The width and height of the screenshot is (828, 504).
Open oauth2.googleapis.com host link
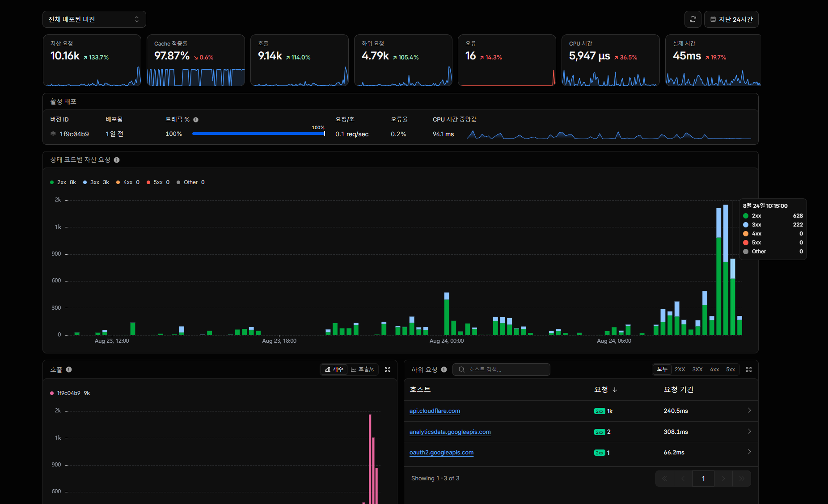coord(441,453)
